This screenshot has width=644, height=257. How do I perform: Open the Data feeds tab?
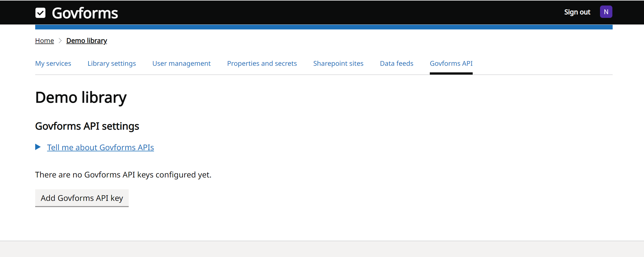click(397, 64)
